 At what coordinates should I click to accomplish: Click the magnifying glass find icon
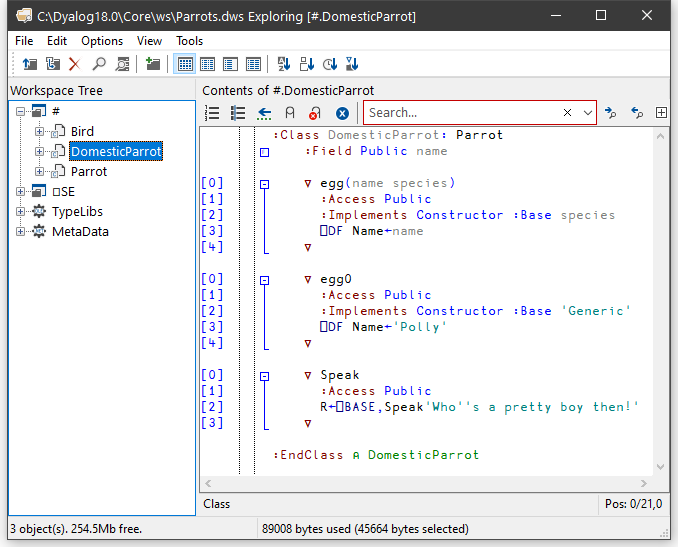(x=99, y=64)
